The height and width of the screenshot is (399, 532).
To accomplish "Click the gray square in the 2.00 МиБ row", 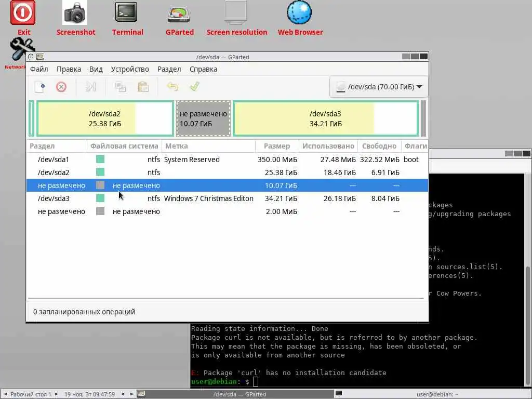I will [x=100, y=211].
